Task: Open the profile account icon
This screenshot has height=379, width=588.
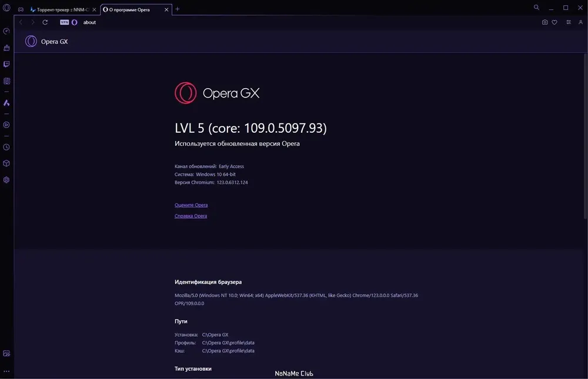Action: [x=580, y=22]
